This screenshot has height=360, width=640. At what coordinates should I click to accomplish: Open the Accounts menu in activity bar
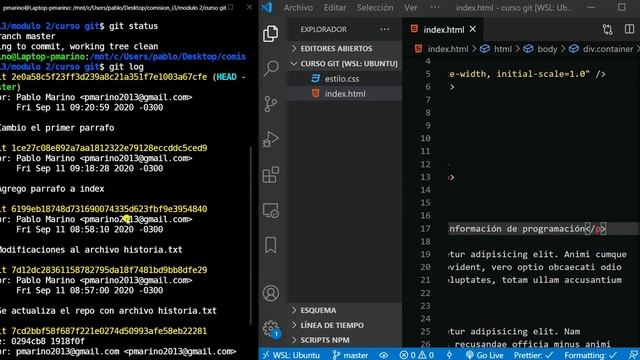click(x=271, y=293)
